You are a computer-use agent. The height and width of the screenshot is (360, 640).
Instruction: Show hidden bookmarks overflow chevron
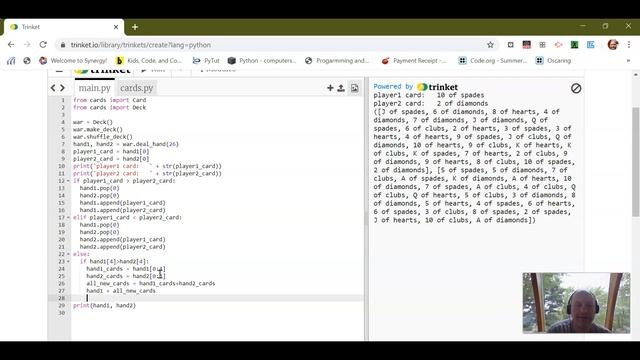coord(628,60)
